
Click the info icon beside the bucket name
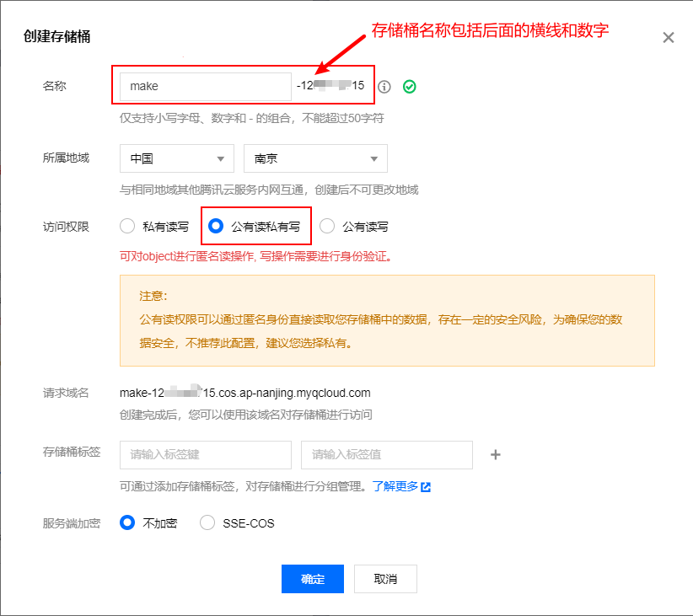pos(384,87)
